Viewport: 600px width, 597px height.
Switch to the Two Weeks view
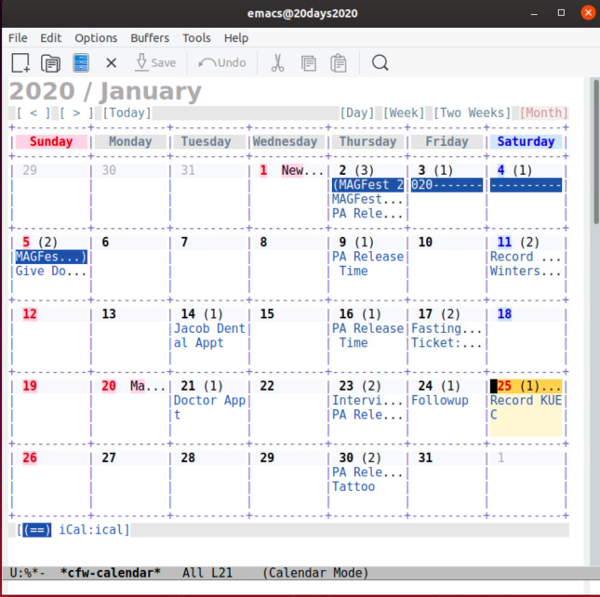point(472,113)
